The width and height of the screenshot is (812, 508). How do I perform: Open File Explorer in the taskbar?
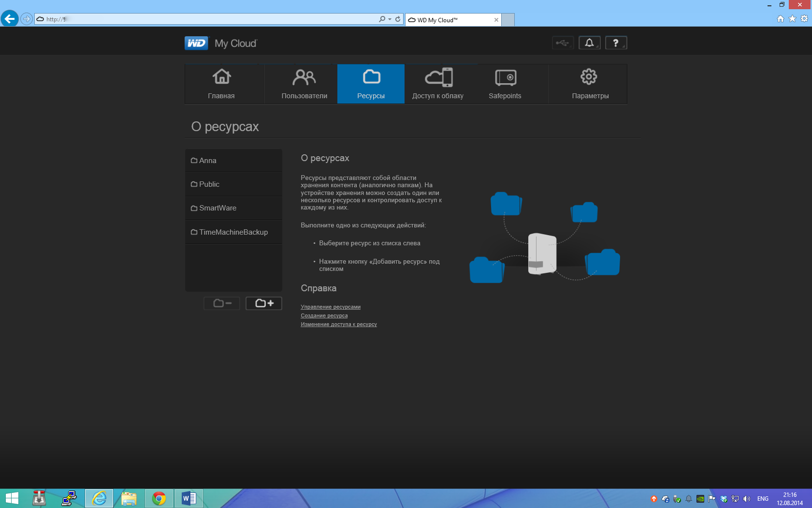[129, 498]
